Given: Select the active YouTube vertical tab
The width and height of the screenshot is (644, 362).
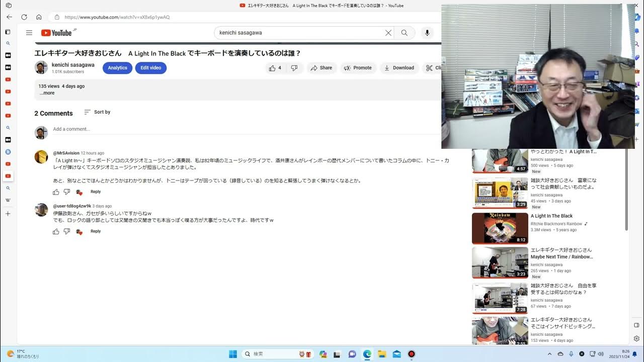Looking at the screenshot, I should (8, 176).
